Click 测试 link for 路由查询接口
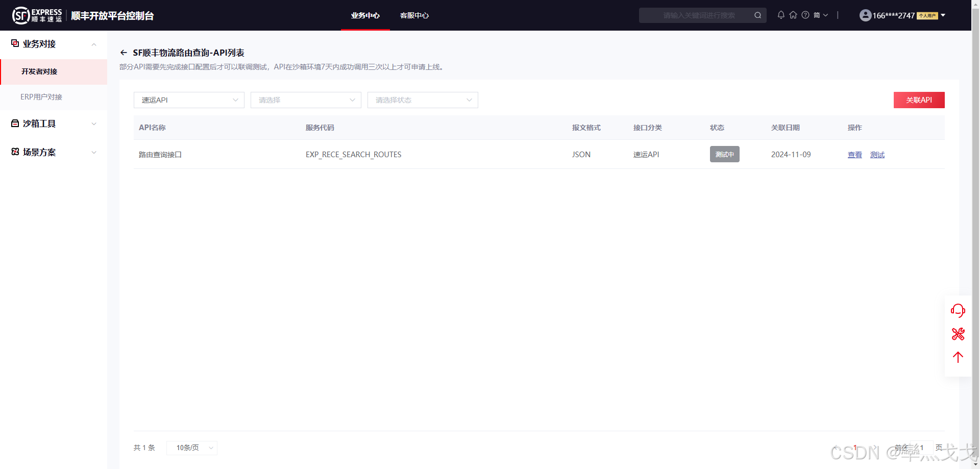The image size is (980, 469). click(877, 155)
